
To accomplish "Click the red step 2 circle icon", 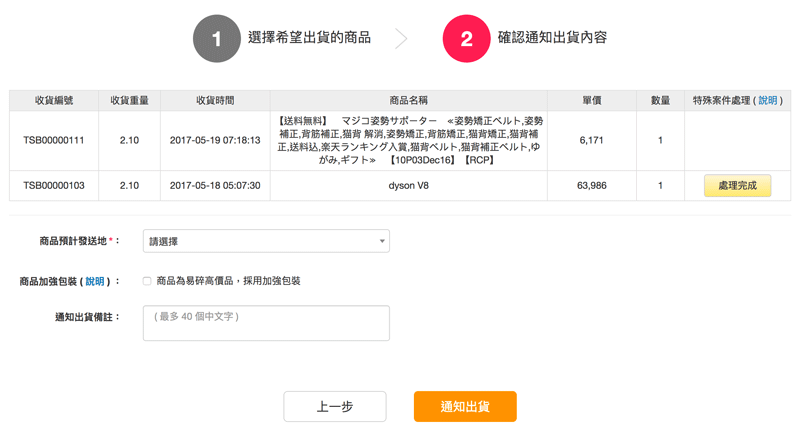I will pyautogui.click(x=466, y=38).
